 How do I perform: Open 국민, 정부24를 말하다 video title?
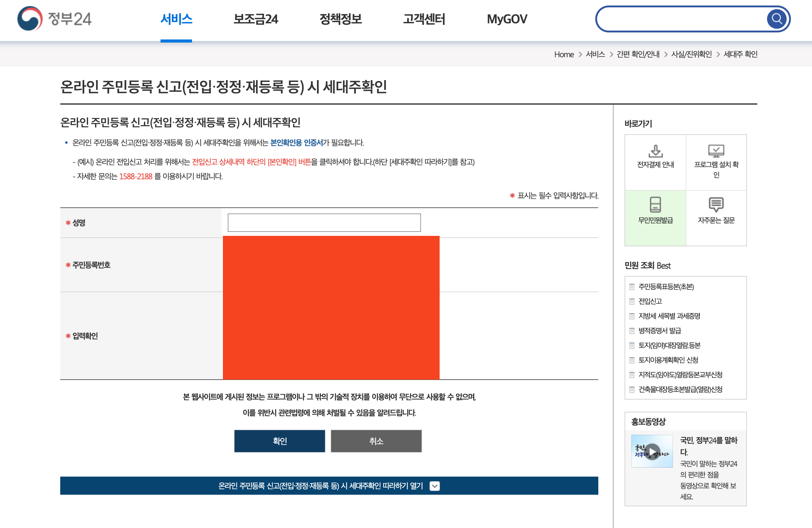(709, 446)
